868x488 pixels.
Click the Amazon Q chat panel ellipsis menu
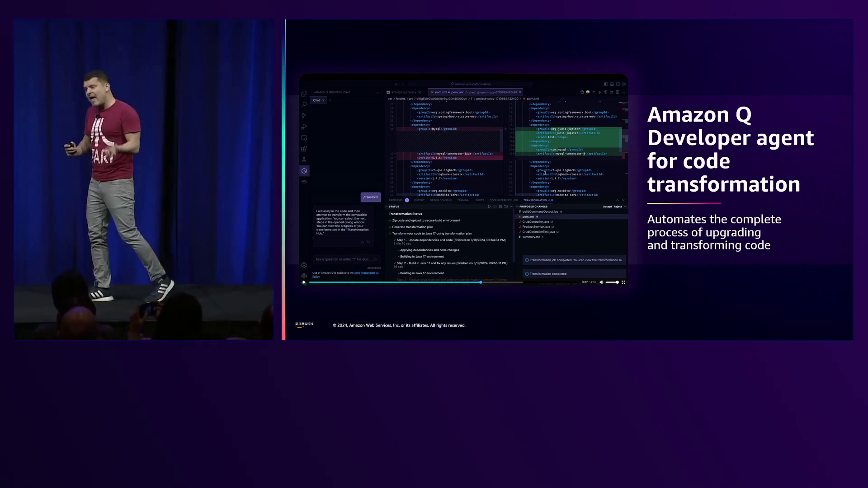[x=379, y=92]
